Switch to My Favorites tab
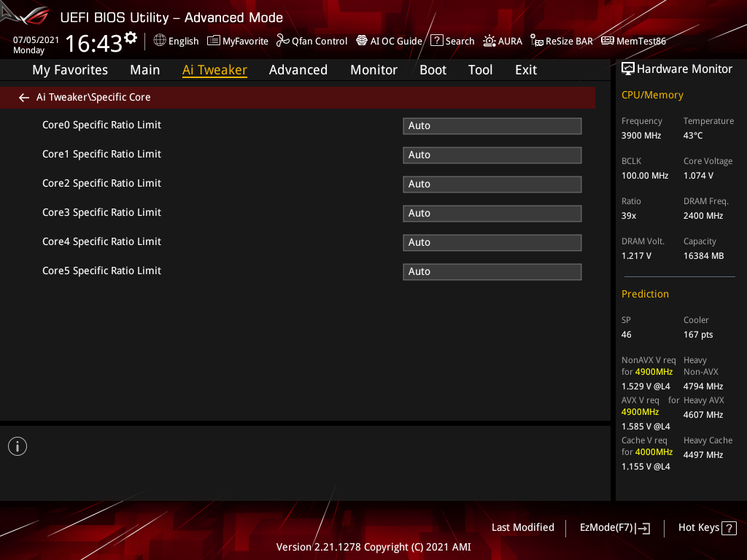747x560 pixels. (x=70, y=70)
